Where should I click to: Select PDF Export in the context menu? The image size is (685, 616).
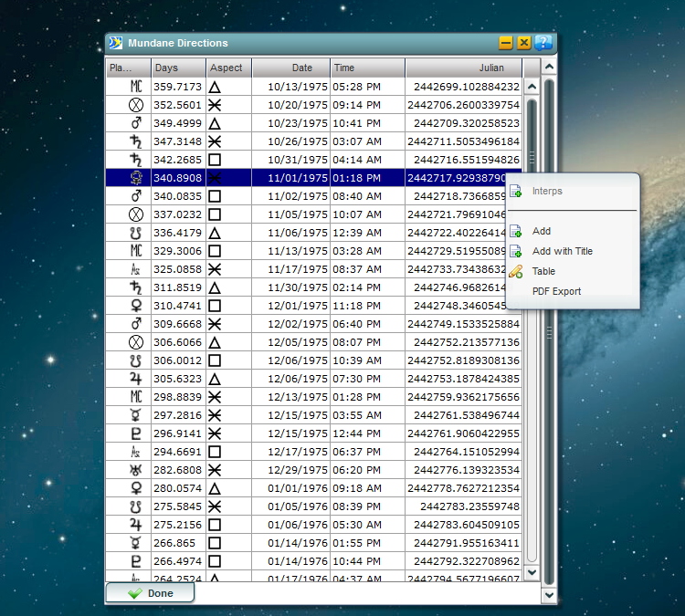point(556,291)
